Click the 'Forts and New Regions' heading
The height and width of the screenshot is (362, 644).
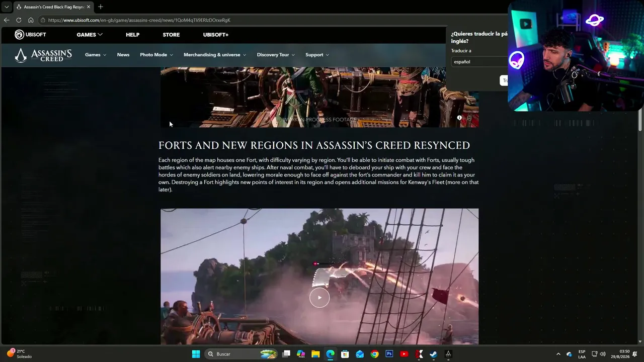click(314, 146)
